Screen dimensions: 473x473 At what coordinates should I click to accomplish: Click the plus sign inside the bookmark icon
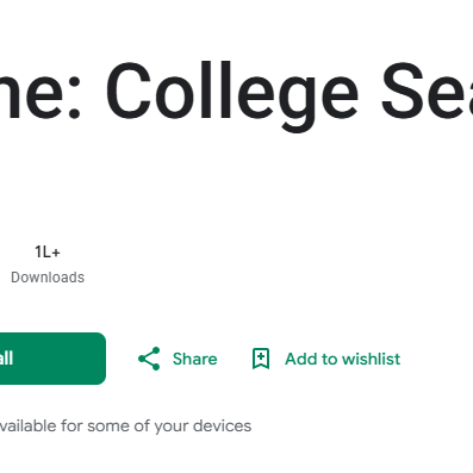pyautogui.click(x=261, y=356)
